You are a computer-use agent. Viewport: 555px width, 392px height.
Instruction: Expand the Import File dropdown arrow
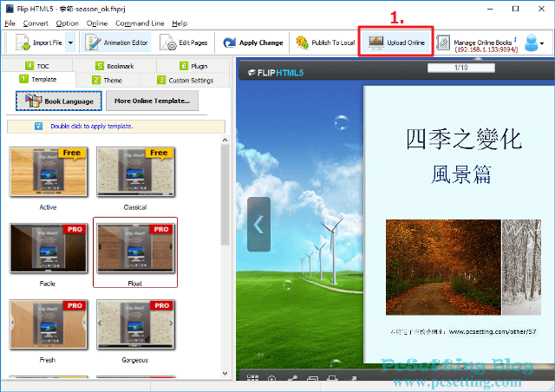coord(70,42)
